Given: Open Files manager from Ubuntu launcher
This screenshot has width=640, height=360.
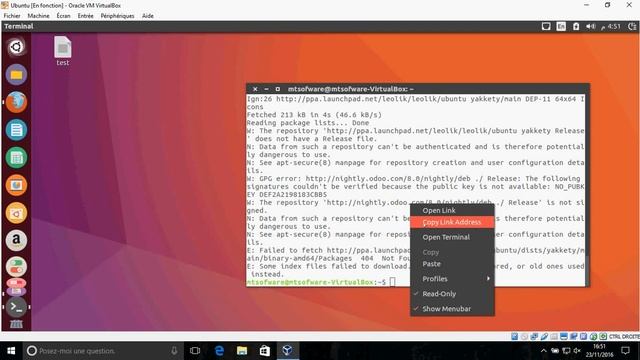Looking at the screenshot, I should point(16,75).
